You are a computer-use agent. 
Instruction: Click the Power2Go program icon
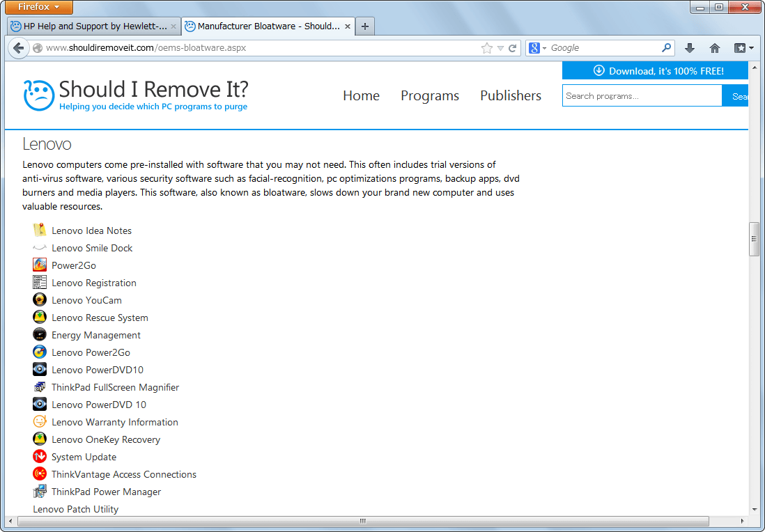(40, 265)
